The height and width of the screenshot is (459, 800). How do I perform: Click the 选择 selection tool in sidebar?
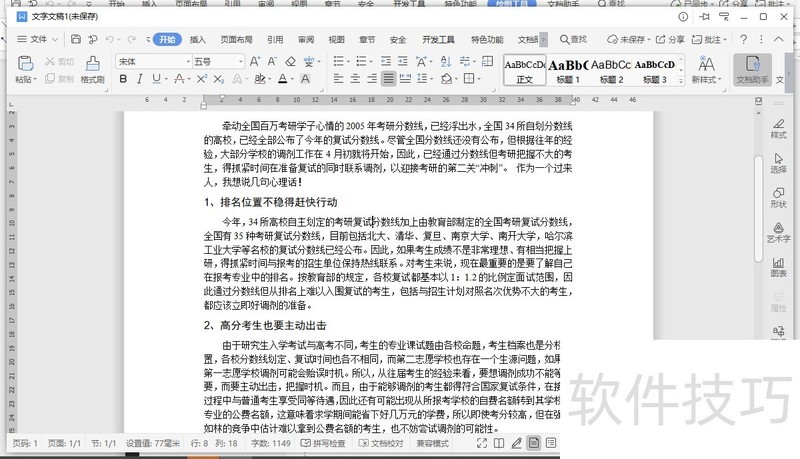pyautogui.click(x=778, y=163)
